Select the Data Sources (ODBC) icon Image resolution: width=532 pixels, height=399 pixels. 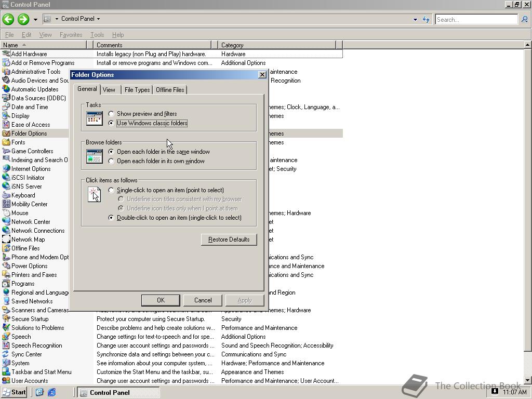pos(6,98)
